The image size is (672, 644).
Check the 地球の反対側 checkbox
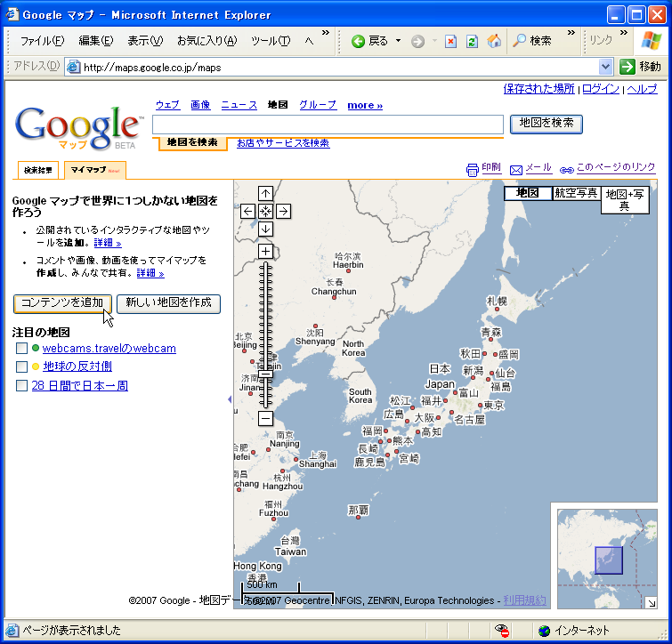(x=21, y=366)
